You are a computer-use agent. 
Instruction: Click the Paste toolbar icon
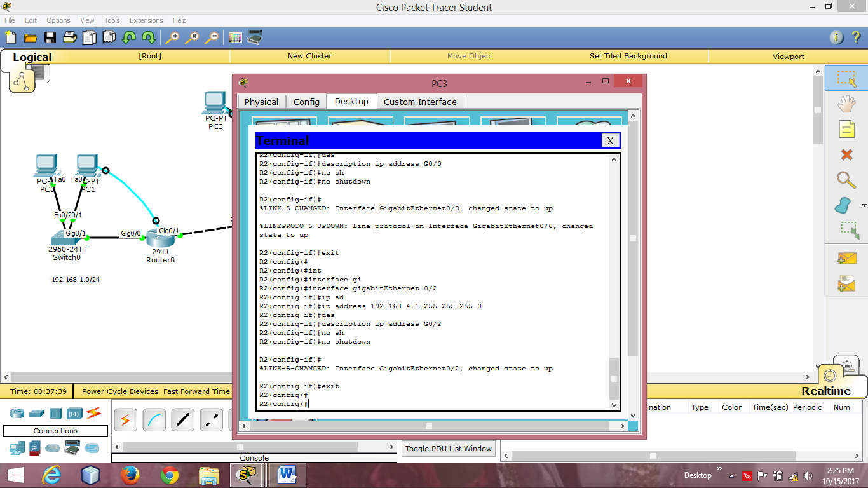(x=109, y=37)
